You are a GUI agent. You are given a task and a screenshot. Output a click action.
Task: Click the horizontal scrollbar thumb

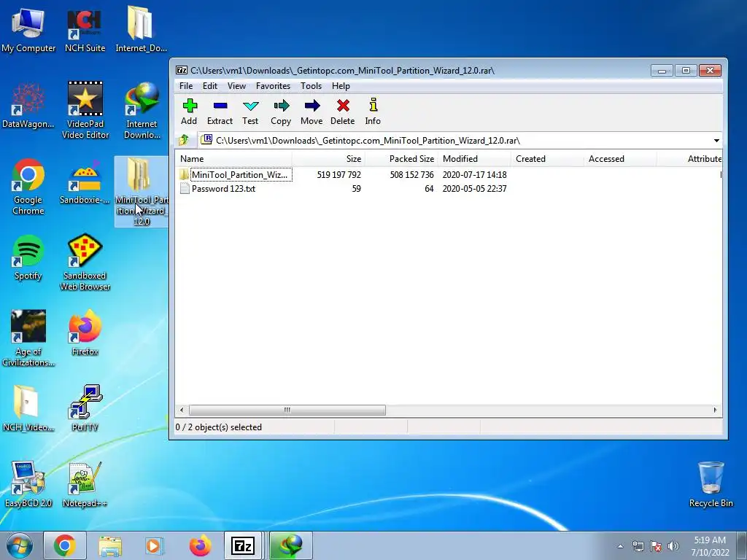point(287,410)
